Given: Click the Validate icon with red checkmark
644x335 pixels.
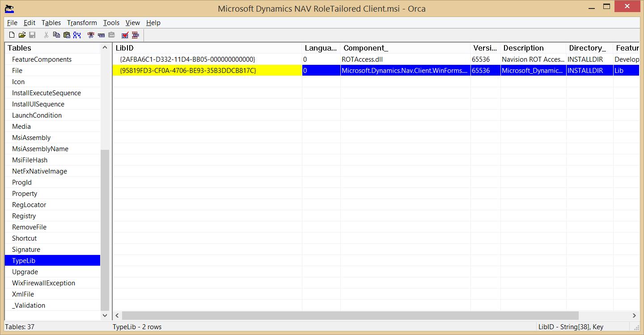Looking at the screenshot, I should [125, 35].
